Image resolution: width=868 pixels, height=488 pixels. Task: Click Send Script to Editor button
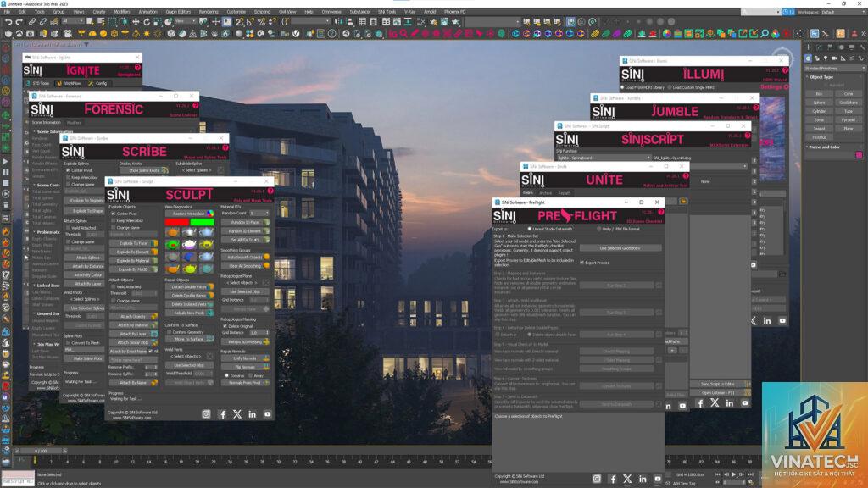point(720,384)
